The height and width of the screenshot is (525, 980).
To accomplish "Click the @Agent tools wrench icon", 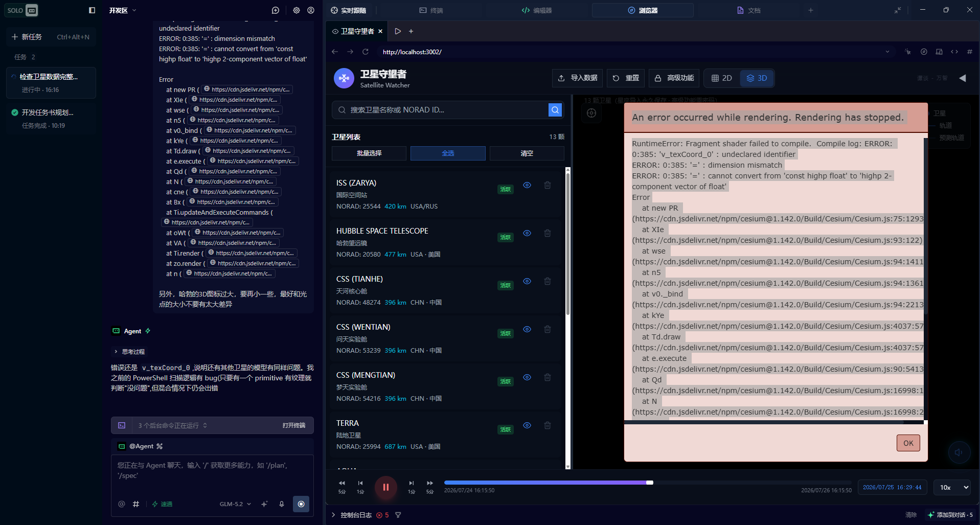I will coord(159,446).
